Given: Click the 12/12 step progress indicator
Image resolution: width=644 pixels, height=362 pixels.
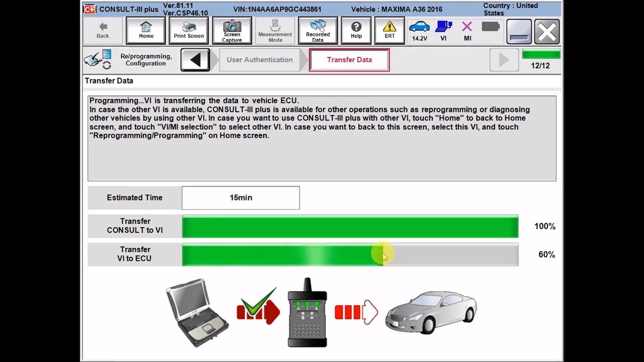Looking at the screenshot, I should click(540, 60).
